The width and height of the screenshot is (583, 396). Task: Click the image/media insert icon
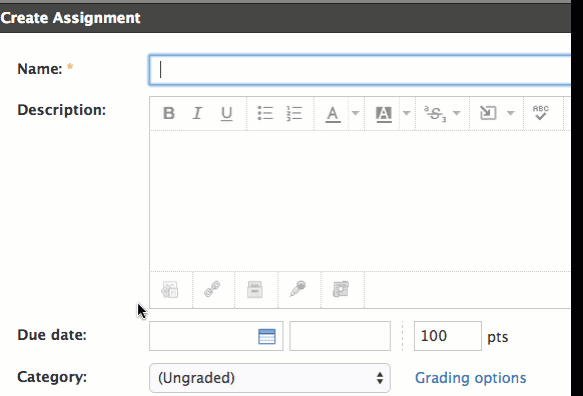pos(170,290)
